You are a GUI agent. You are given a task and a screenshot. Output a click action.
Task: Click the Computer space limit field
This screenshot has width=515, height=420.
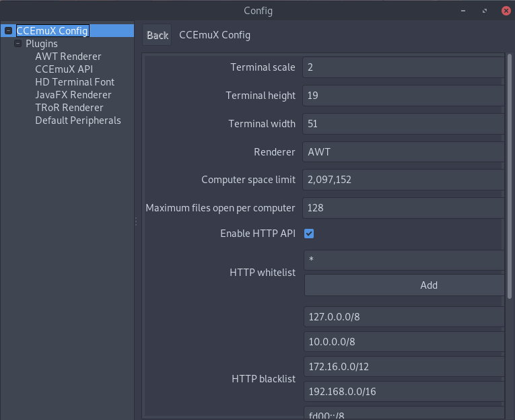click(403, 180)
